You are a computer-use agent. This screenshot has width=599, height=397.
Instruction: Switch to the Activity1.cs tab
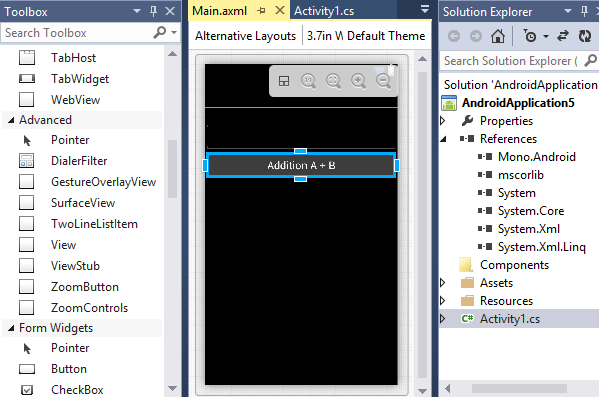tap(324, 11)
